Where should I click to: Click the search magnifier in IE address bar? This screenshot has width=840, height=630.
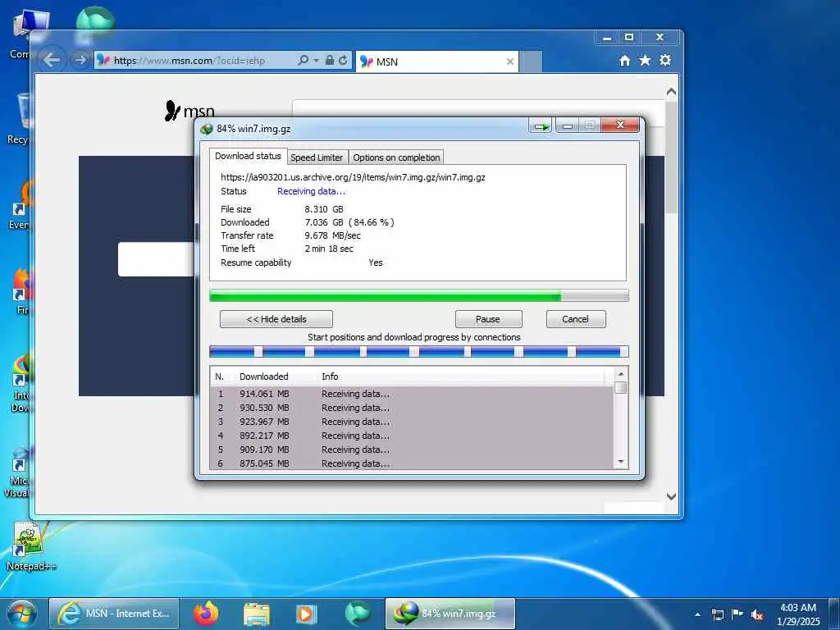point(303,61)
